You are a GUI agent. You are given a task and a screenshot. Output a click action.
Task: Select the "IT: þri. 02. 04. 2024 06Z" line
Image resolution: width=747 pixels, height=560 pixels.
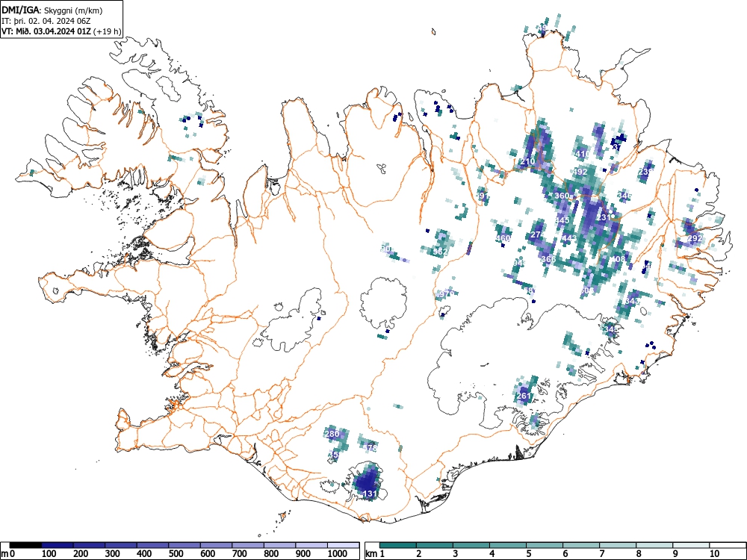46,21
